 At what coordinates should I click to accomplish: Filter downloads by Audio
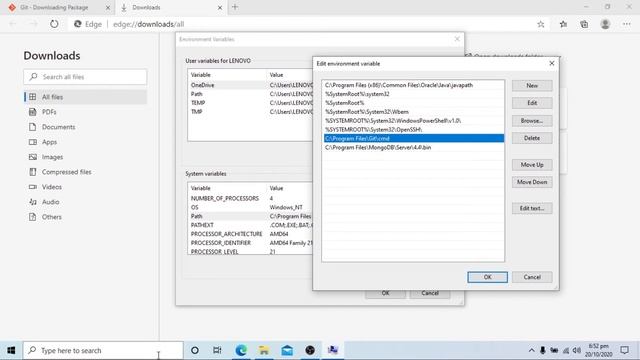pos(85,202)
